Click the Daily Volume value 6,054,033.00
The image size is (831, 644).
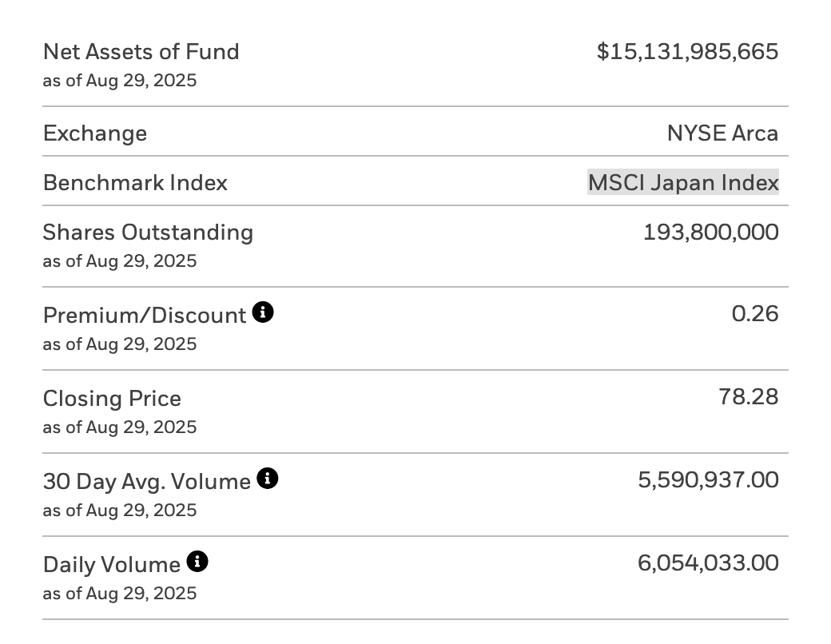coord(708,563)
